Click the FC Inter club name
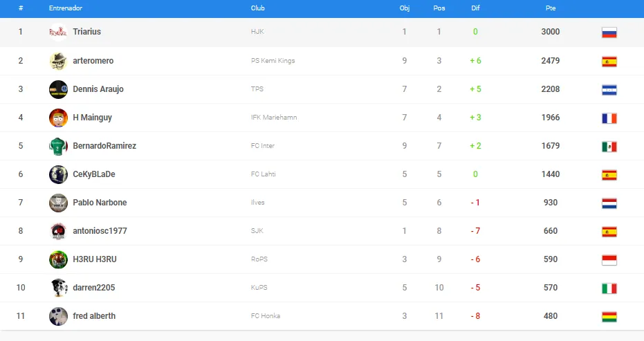 [x=263, y=146]
